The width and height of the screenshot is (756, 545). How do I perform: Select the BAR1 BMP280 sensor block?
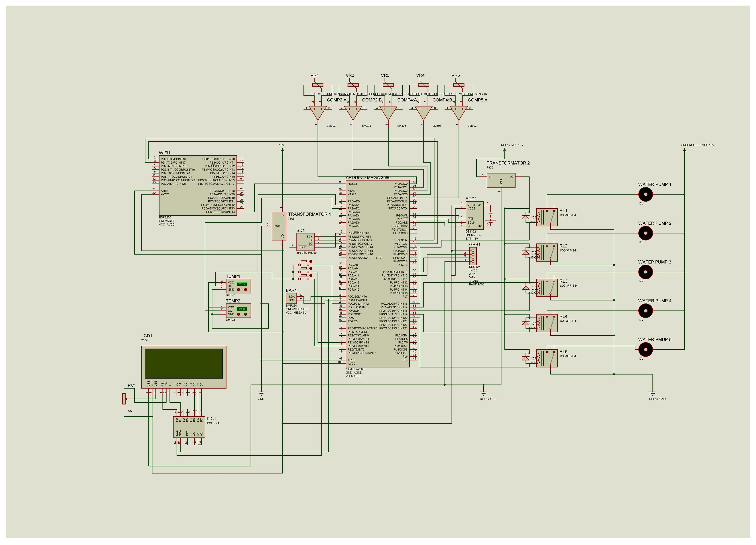(291, 298)
